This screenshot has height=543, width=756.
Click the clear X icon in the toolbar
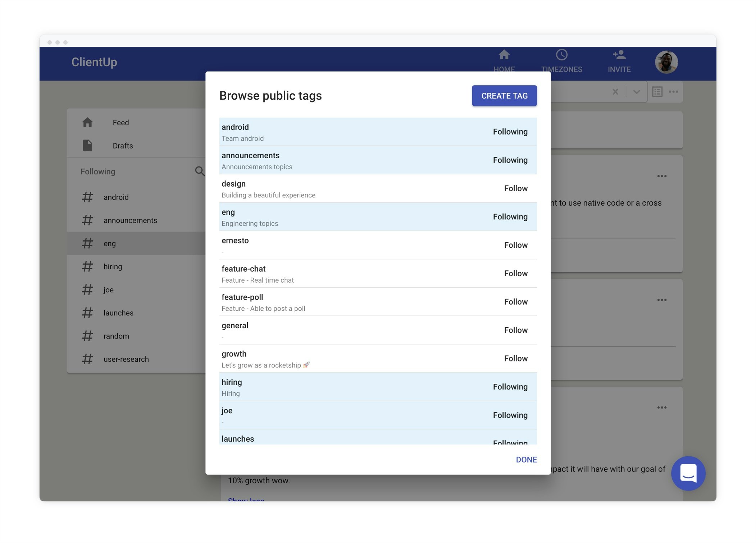click(615, 92)
